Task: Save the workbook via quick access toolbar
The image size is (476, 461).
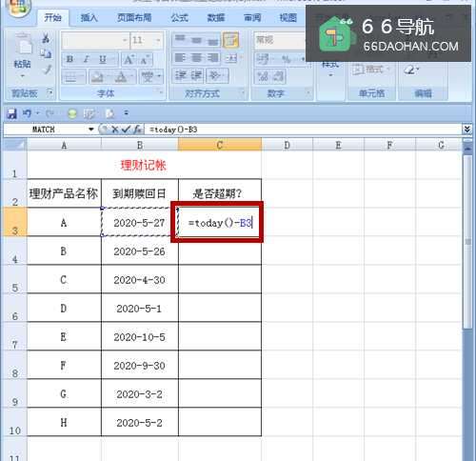Action: tap(11, 113)
